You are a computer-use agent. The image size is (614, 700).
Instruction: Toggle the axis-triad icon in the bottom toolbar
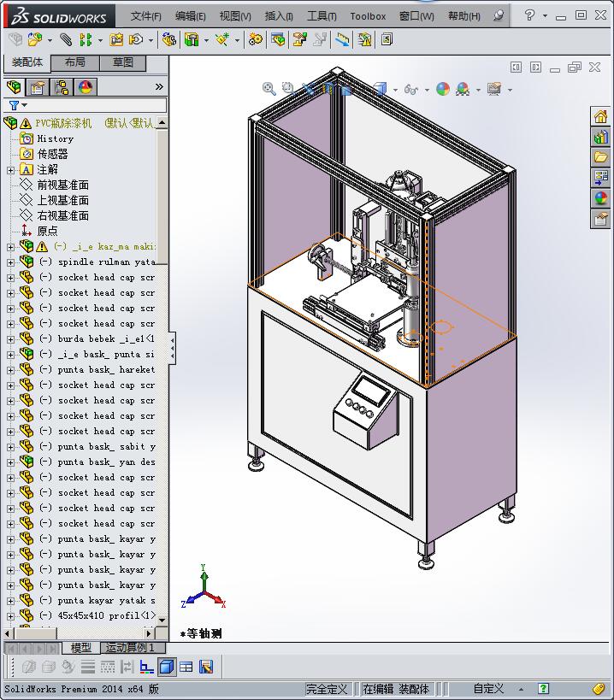147,667
